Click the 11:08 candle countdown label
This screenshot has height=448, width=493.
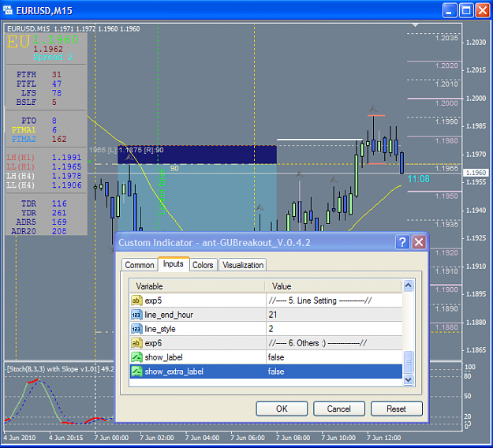[x=419, y=179]
